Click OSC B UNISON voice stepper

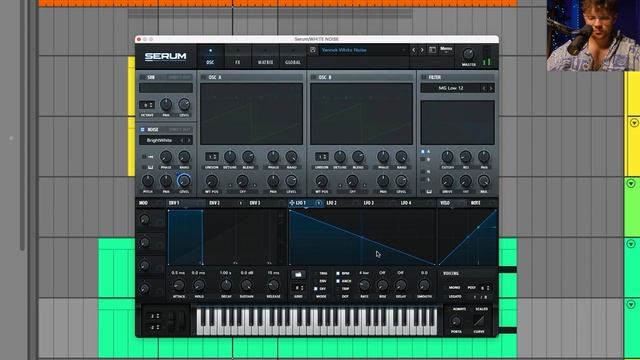pos(322,157)
